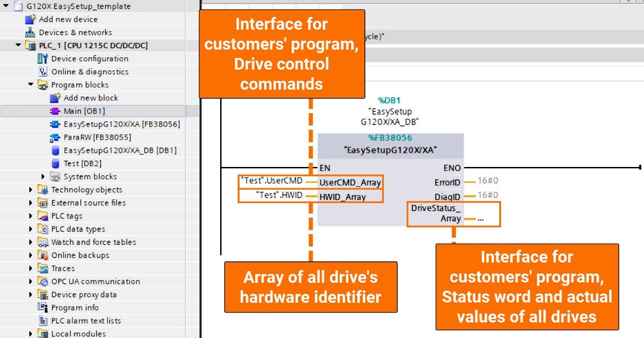Image resolution: width=644 pixels, height=338 pixels.
Task: Click the Program info icon
Action: tap(43, 307)
